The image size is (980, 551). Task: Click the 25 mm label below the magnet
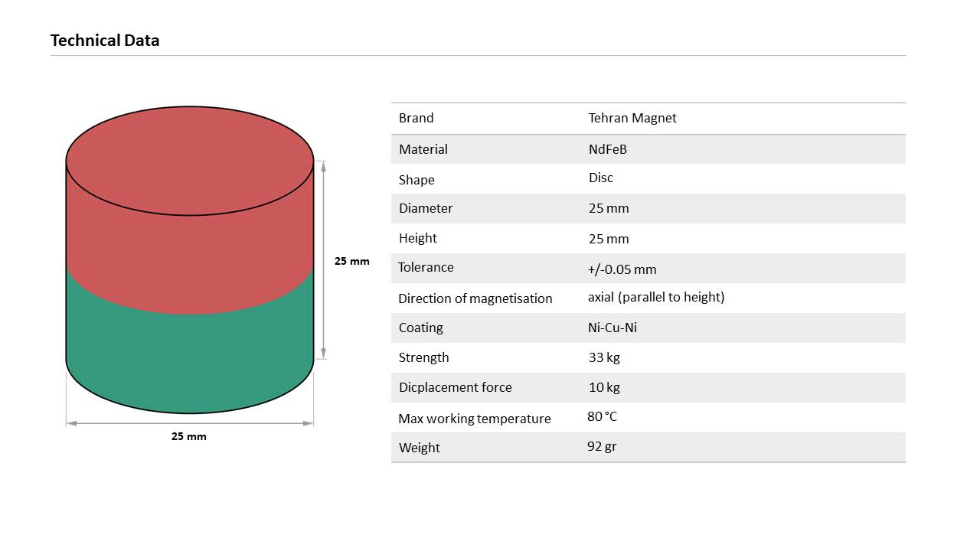click(188, 436)
